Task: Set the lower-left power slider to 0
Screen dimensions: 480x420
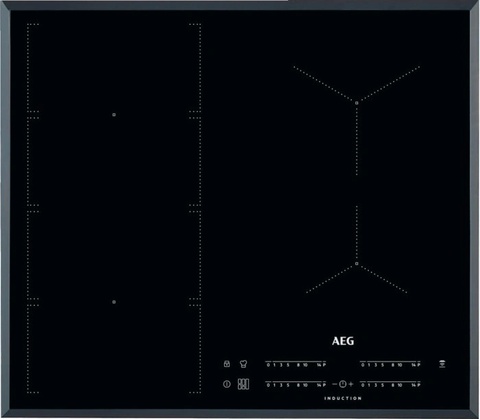Action: click(x=268, y=385)
